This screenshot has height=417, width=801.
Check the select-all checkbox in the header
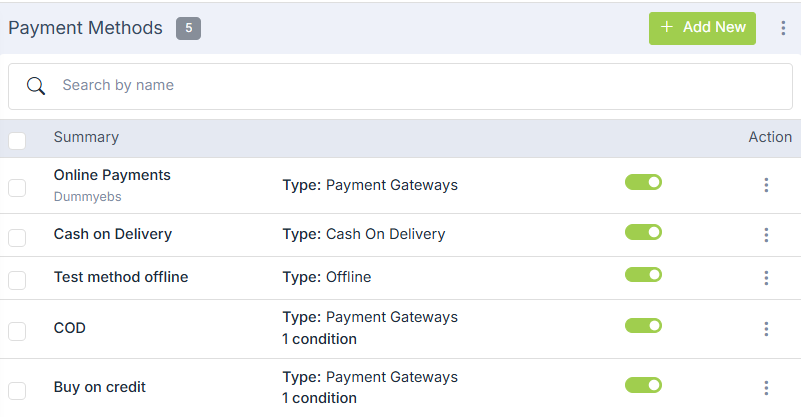point(17,141)
